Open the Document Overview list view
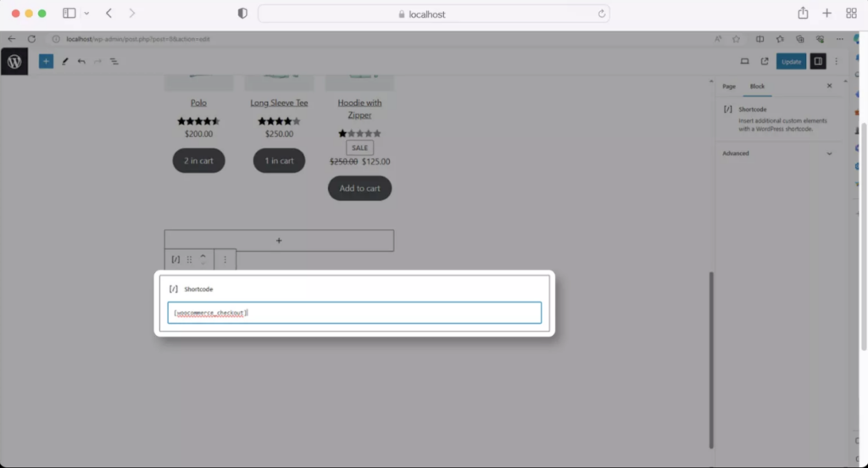Viewport: 868px width, 468px height. [x=114, y=62]
